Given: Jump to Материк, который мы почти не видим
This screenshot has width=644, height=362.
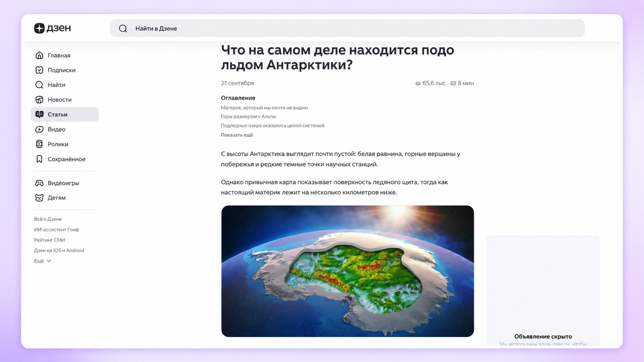Looking at the screenshot, I should click(264, 108).
